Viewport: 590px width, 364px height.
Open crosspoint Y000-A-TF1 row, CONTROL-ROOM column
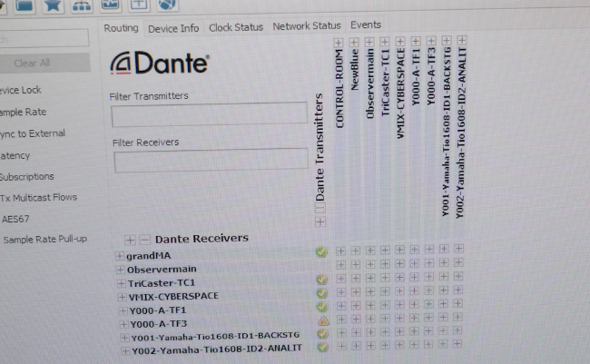point(341,306)
